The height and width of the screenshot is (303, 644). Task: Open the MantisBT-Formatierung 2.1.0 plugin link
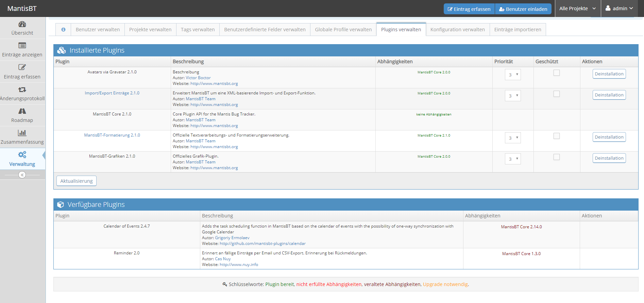pos(112,135)
